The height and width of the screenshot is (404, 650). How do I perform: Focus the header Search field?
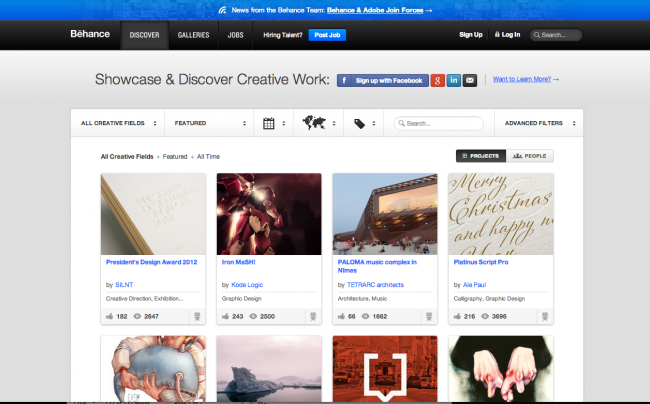[556, 35]
